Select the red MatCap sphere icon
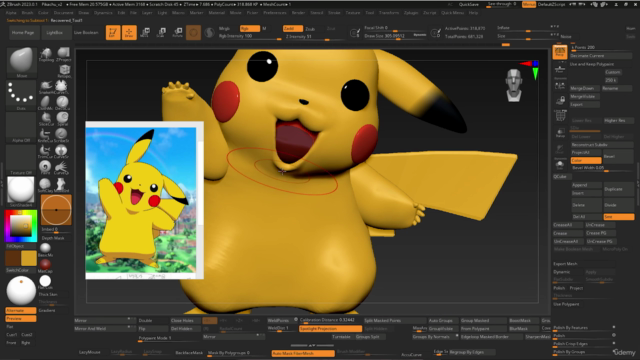Viewport: 640px width, 360px height. (x=45, y=265)
